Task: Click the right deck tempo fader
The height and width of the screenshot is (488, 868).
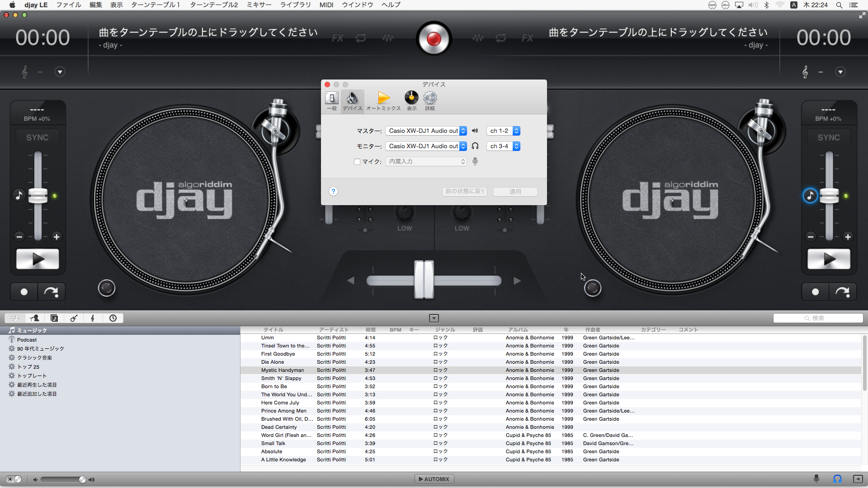Action: click(x=829, y=196)
